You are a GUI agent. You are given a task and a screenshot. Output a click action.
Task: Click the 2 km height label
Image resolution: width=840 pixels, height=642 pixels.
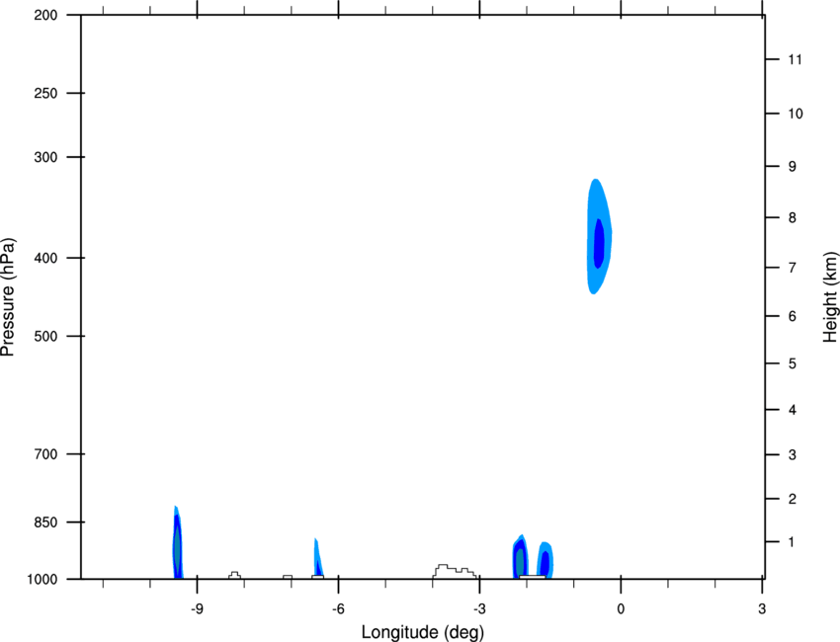click(x=793, y=499)
